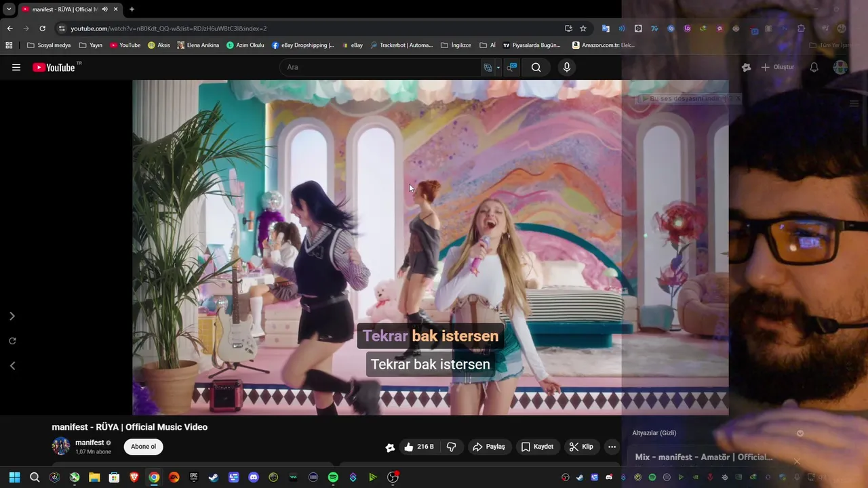Open the Yayın bookmark folder
The width and height of the screenshot is (868, 488).
[91, 45]
